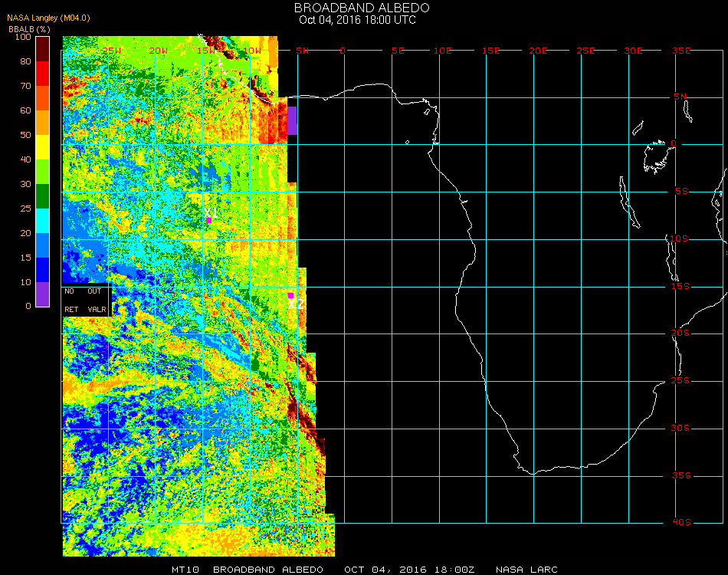Click the '5W' longitude label
This screenshot has width=728, height=575.
(302, 51)
